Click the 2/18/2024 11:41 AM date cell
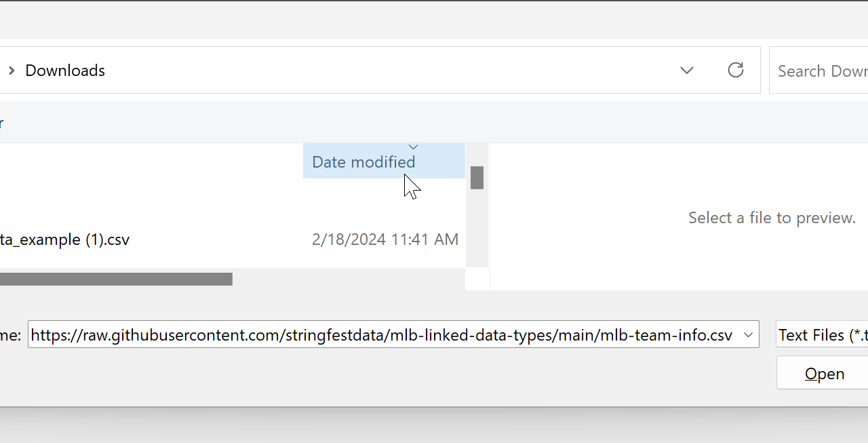 pyautogui.click(x=385, y=239)
